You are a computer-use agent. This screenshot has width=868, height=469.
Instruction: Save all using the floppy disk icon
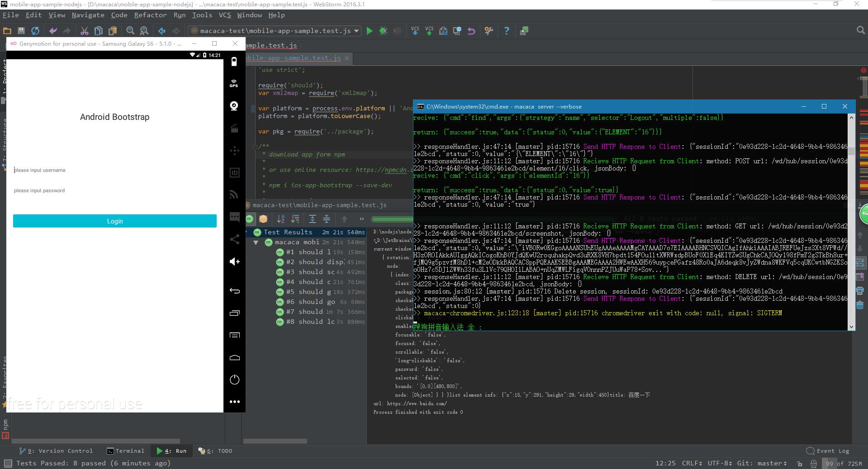coord(21,31)
